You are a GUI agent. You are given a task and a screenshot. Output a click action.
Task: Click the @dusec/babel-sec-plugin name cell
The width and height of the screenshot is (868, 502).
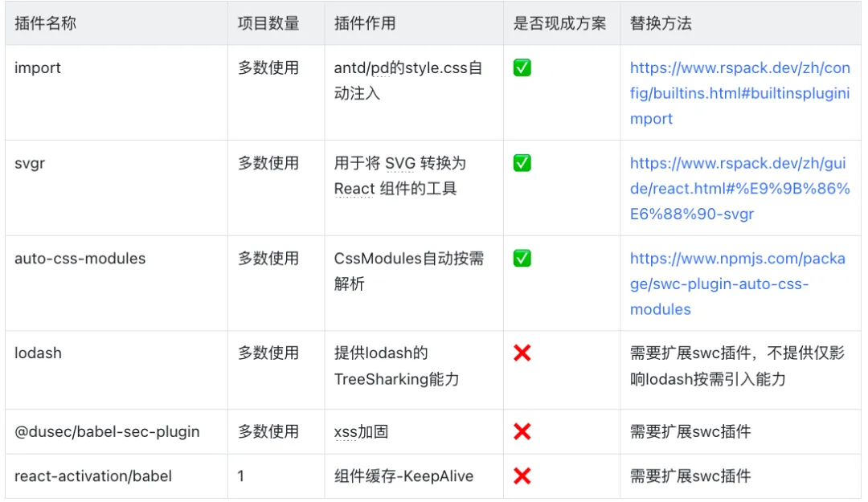pyautogui.click(x=107, y=431)
